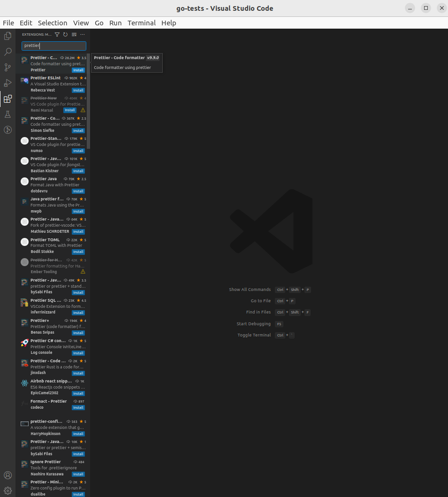This screenshot has width=448, height=497.
Task: Click the Prettier ESLint extension icon
Action: [24, 81]
